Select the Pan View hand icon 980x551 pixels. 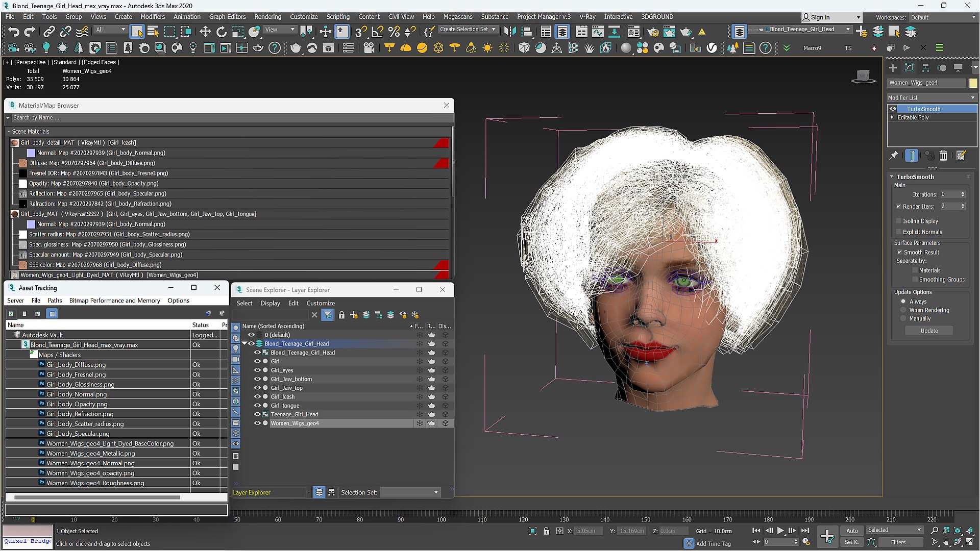(x=946, y=542)
